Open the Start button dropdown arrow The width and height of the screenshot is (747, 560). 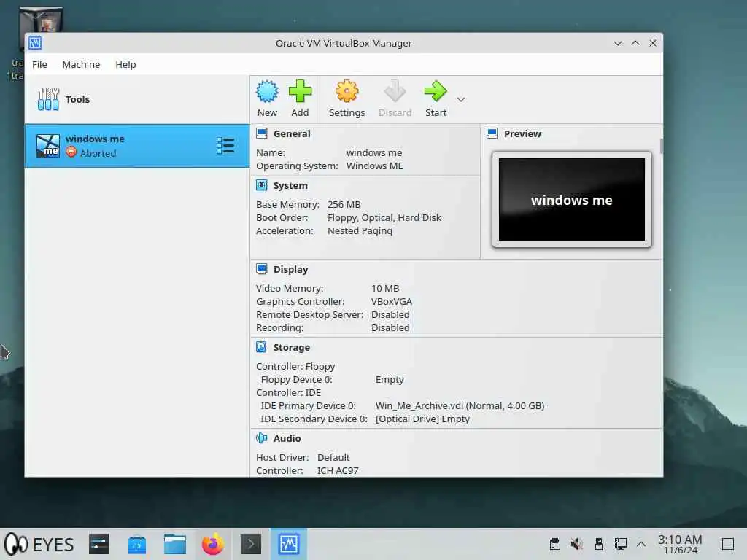point(461,99)
